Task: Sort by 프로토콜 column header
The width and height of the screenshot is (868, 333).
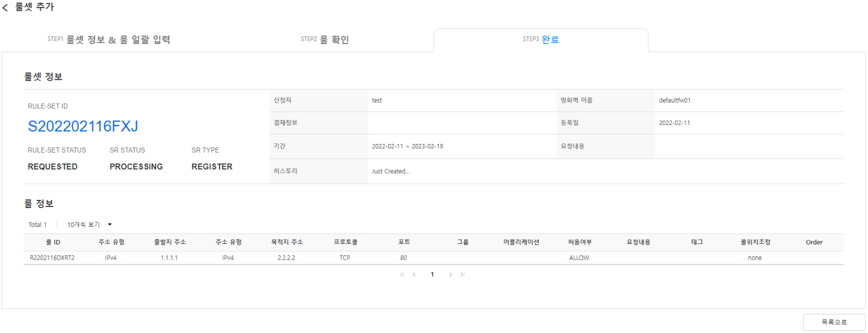Action: 345,242
